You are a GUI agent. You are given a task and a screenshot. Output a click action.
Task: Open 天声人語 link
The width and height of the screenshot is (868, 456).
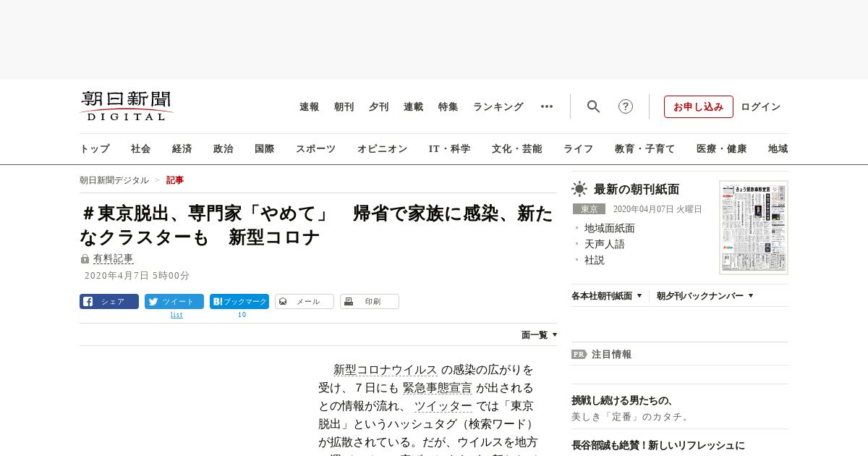pyautogui.click(x=605, y=244)
